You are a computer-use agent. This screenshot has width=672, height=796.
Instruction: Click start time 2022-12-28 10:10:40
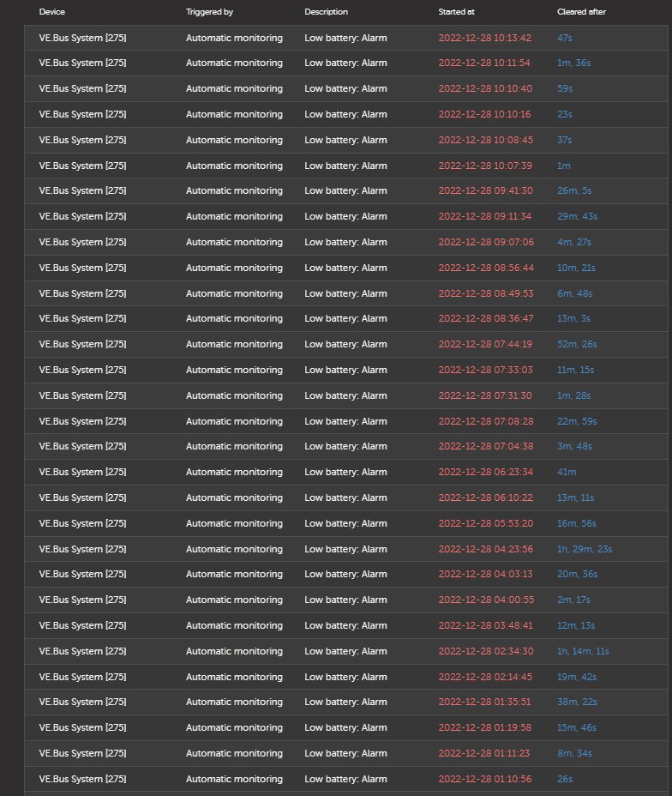point(485,88)
